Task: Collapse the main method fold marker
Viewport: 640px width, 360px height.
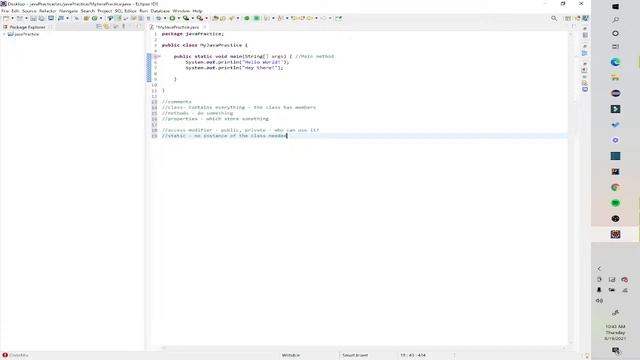Action: tap(159, 56)
